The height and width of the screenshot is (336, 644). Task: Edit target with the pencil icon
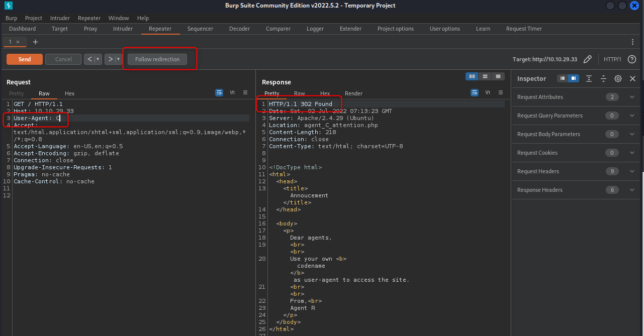coord(587,59)
